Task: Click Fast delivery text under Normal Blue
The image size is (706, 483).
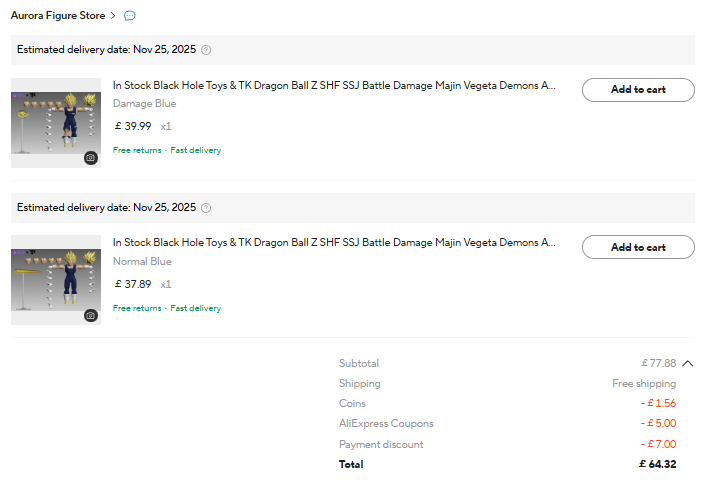Action: [196, 308]
